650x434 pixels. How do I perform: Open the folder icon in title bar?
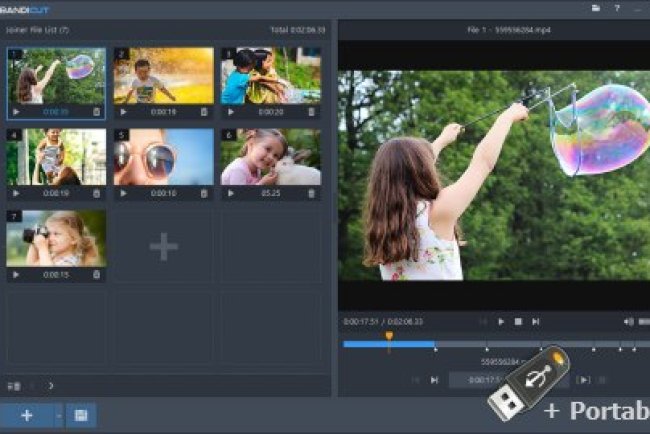click(596, 8)
